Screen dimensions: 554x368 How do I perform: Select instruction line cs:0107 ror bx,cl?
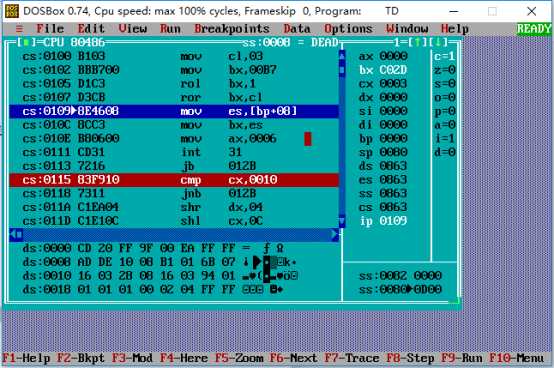pyautogui.click(x=174, y=97)
